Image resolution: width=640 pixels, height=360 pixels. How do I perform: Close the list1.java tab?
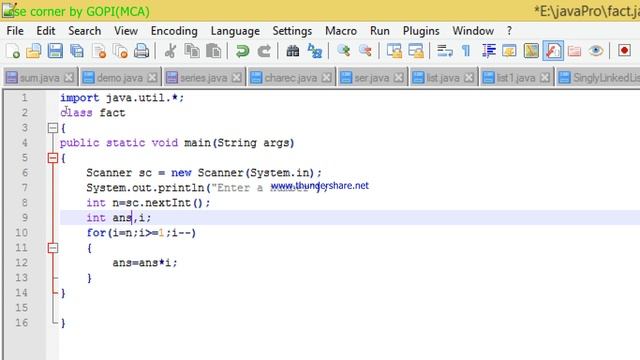[544, 78]
